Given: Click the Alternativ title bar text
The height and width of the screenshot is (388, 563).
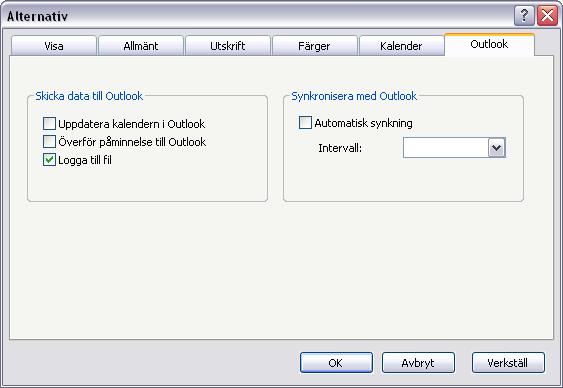Looking at the screenshot, I should (x=37, y=16).
